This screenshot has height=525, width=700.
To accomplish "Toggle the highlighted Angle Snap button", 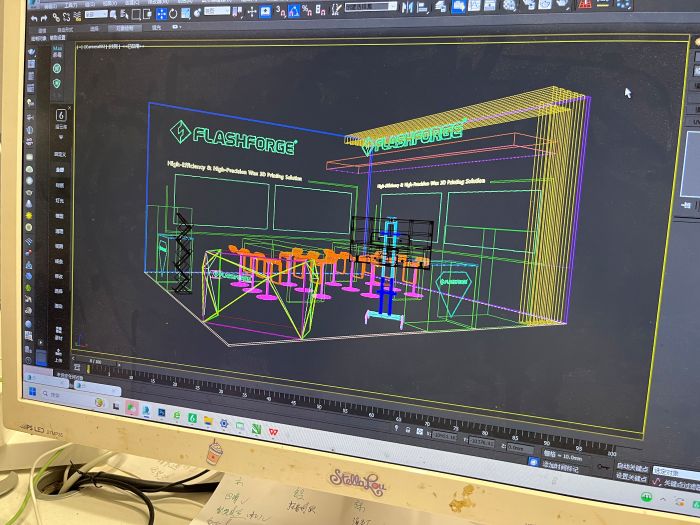I will point(294,11).
